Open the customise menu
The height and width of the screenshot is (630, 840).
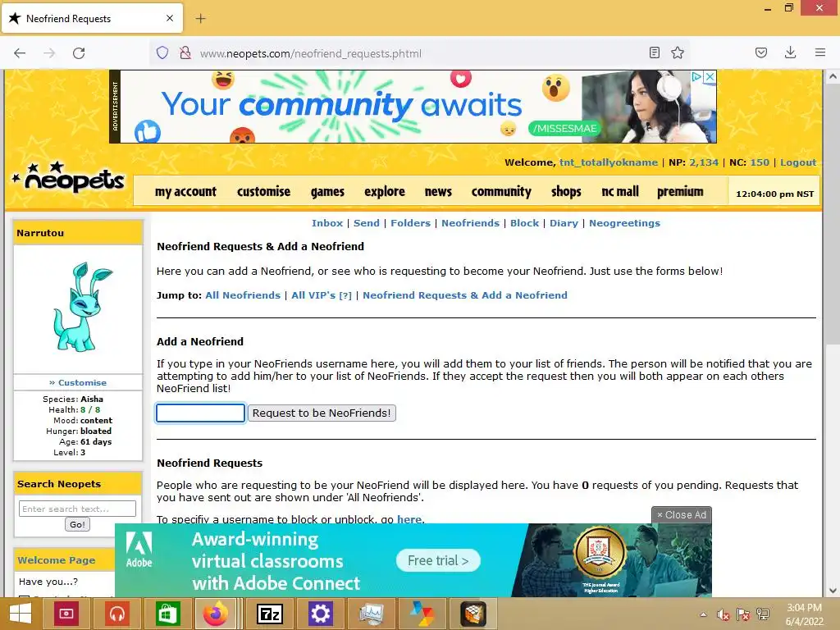click(x=263, y=191)
